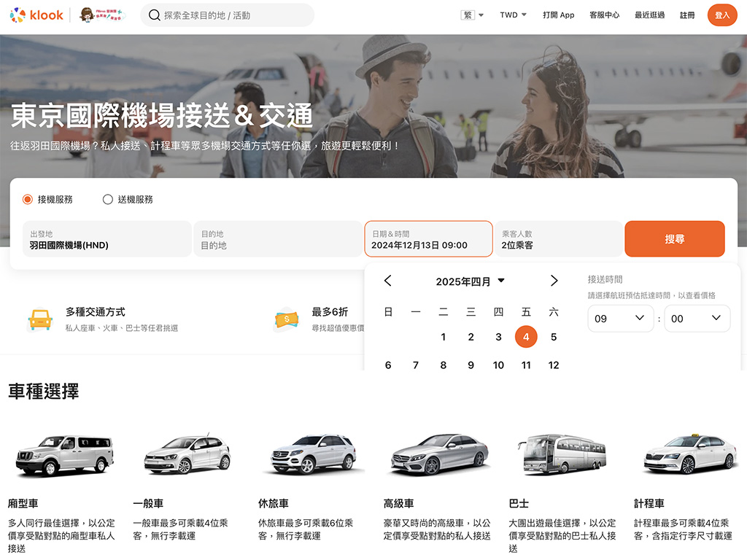Click the 東京國際機場接送&交通 banner title
The height and width of the screenshot is (560, 747).
click(x=161, y=116)
